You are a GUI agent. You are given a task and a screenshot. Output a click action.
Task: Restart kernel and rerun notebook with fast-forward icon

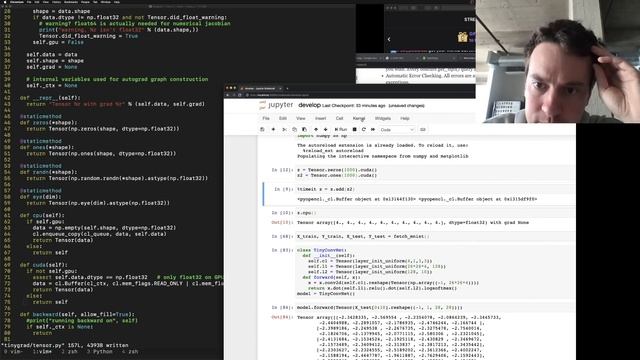click(x=373, y=129)
